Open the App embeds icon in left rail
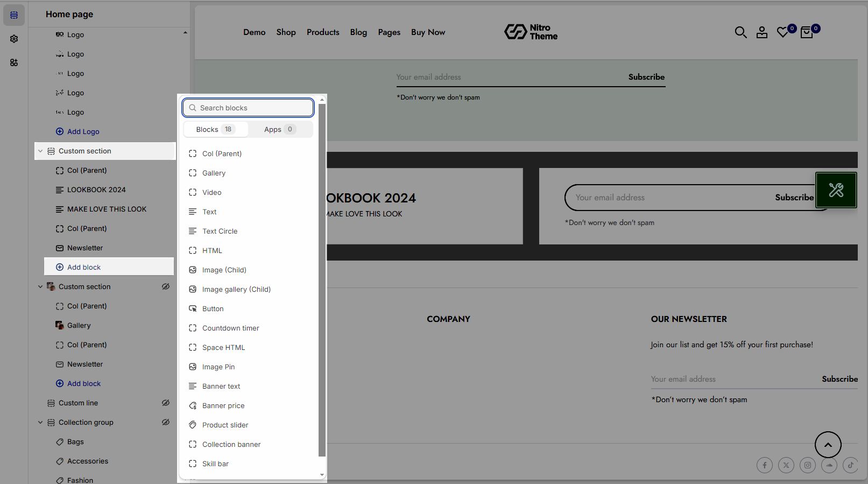 (14, 62)
